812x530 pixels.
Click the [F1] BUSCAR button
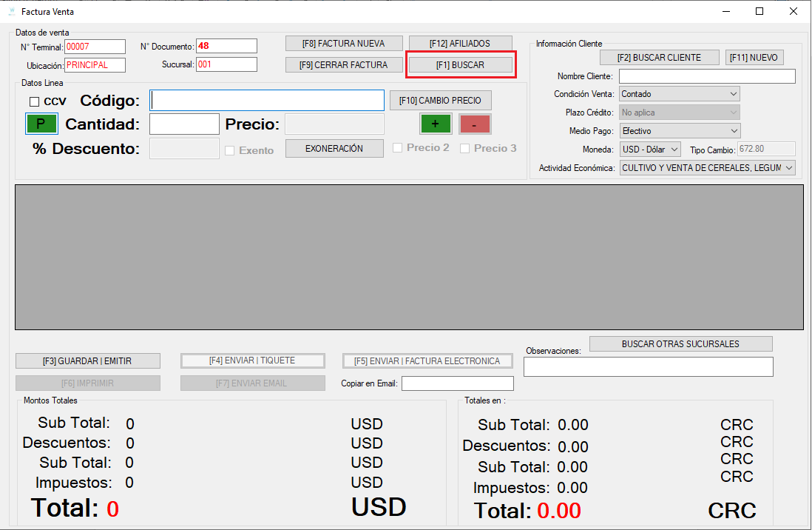coord(461,65)
